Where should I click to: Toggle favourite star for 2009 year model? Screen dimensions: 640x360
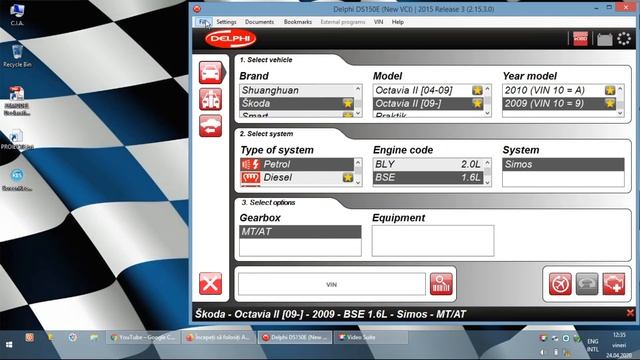(x=610, y=103)
